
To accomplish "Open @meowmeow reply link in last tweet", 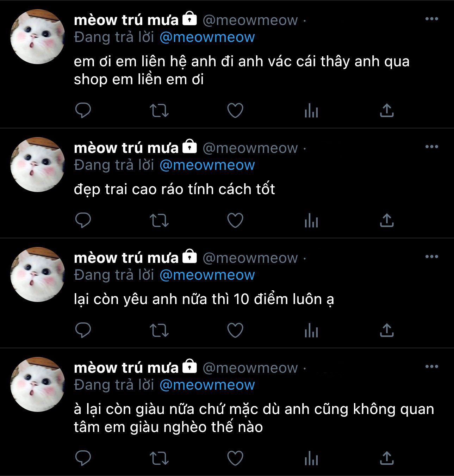I will (207, 385).
